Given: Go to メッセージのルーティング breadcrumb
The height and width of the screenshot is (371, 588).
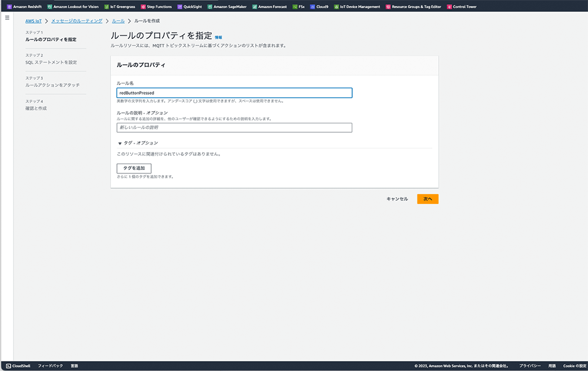Looking at the screenshot, I should (76, 21).
